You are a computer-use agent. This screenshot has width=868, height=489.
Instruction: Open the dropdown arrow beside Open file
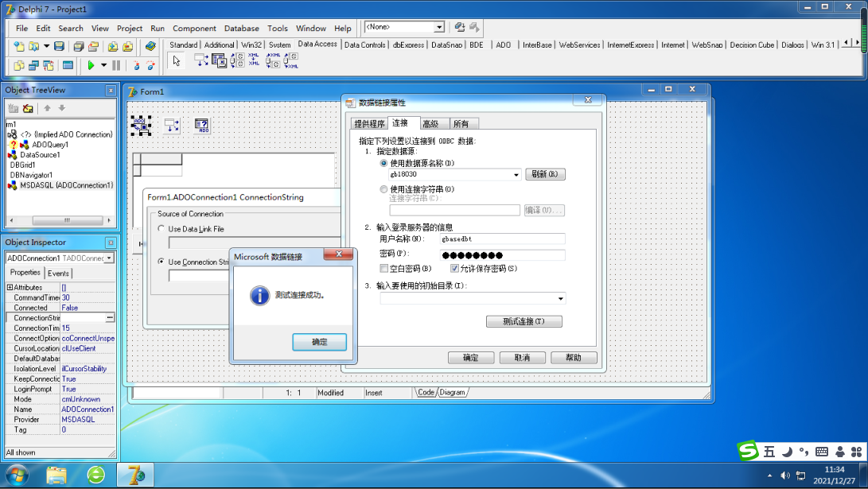[x=46, y=46]
